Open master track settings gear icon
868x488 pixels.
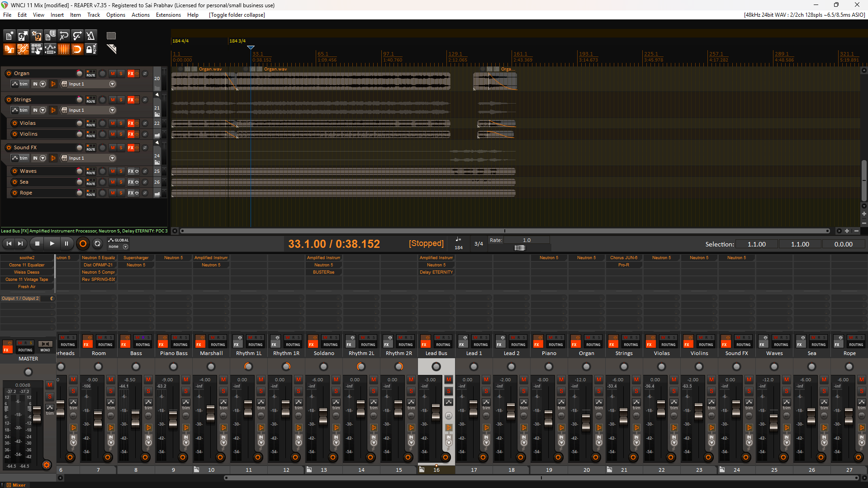[46, 465]
